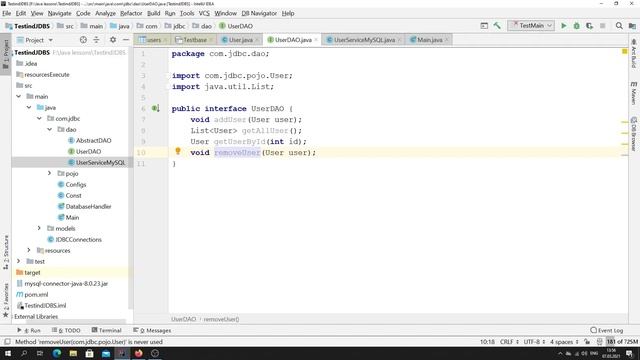Collapse the java folder
The height and width of the screenshot is (360, 640).
pos(29,107)
